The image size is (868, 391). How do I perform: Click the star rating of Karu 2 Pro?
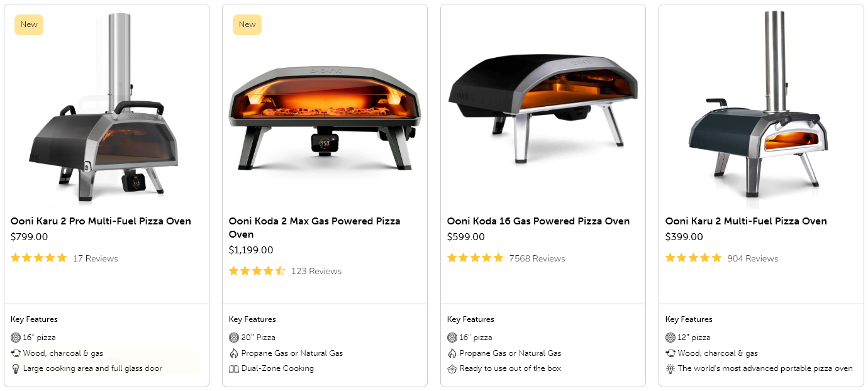coord(39,258)
